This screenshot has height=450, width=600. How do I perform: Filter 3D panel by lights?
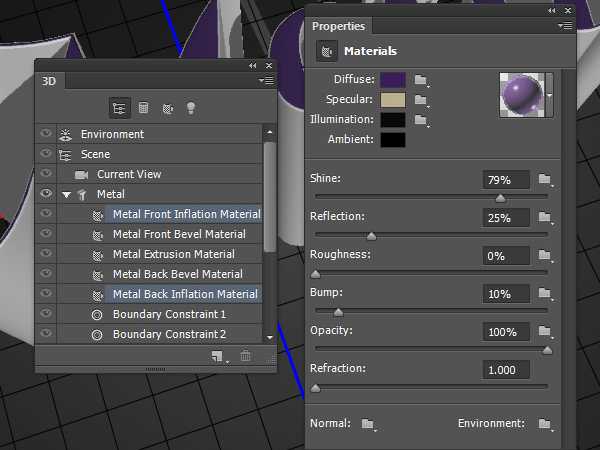190,108
